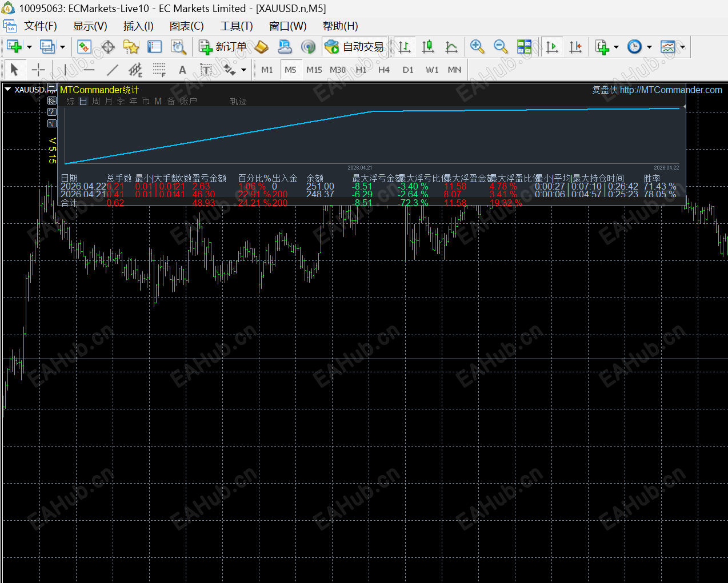Switch to candlestick chart display
This screenshot has width=728, height=583.
pos(428,47)
